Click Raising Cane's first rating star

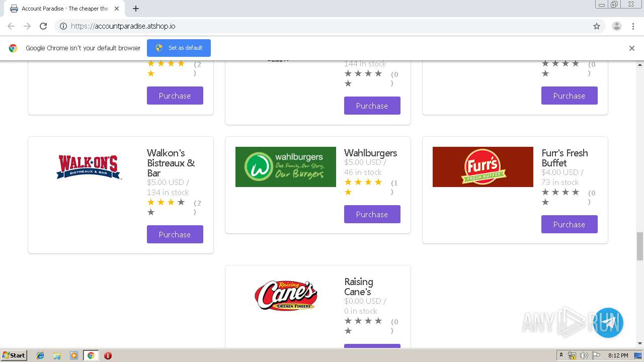pos(348,321)
